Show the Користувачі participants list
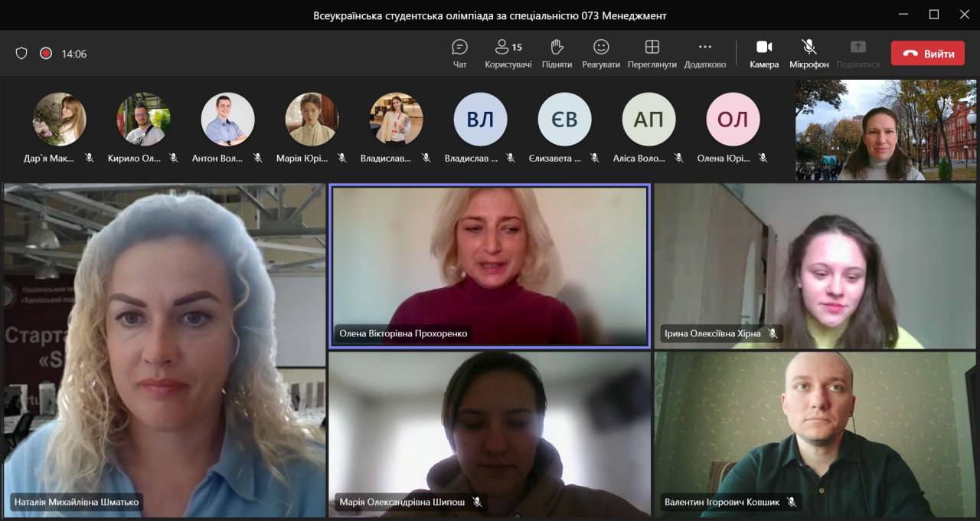The height and width of the screenshot is (521, 980). point(508,53)
